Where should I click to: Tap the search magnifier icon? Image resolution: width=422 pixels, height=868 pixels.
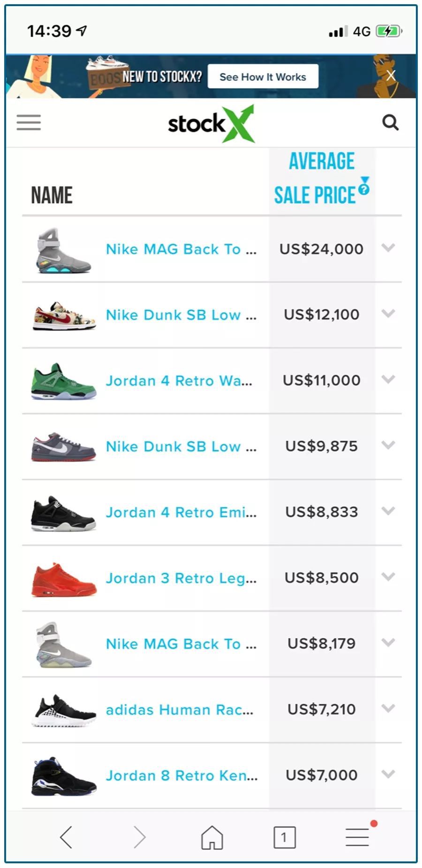click(390, 123)
